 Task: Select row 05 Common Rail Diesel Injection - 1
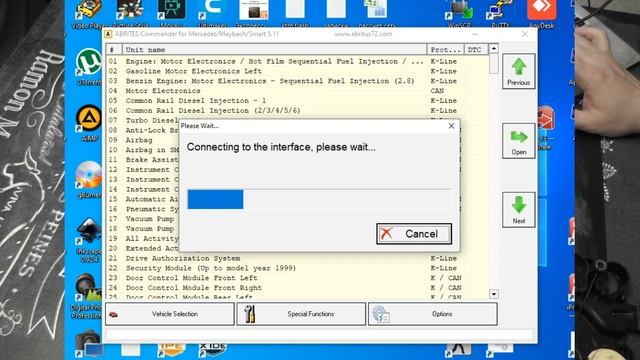297,100
